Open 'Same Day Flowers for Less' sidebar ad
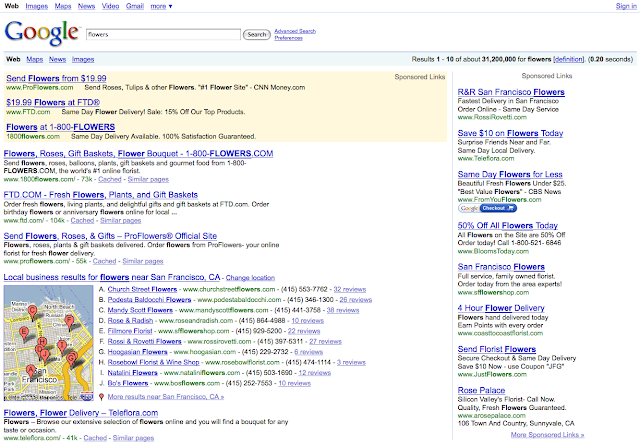Image resolution: width=640 pixels, height=446 pixels. click(510, 175)
